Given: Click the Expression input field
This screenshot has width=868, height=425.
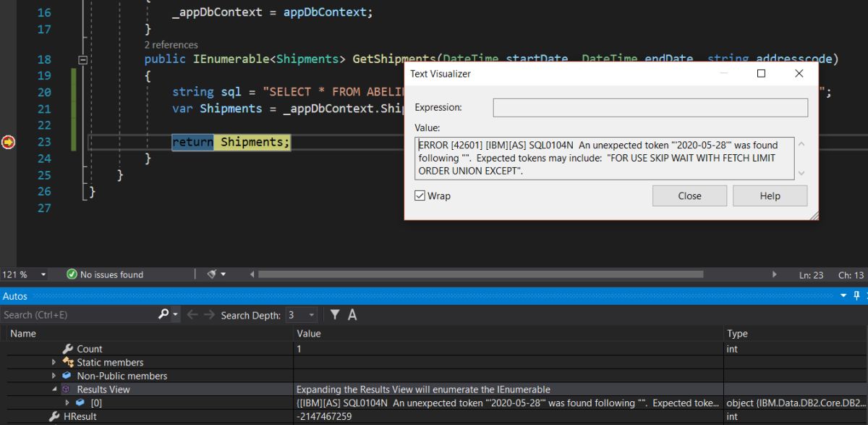Looking at the screenshot, I should click(x=650, y=107).
